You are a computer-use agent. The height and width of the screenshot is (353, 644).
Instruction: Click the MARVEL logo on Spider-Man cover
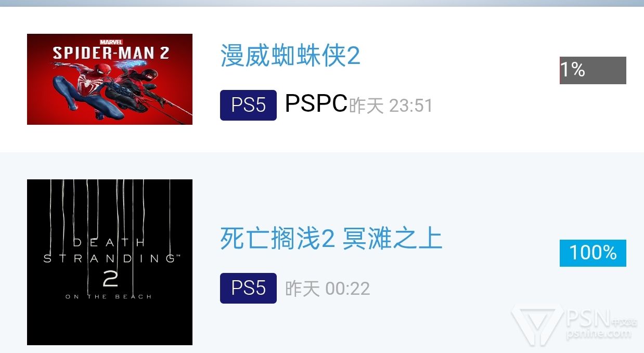click(x=111, y=42)
